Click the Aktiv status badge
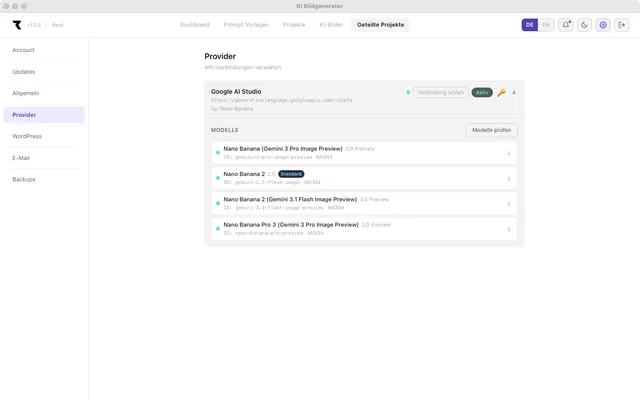This screenshot has width=640, height=400. coord(482,93)
